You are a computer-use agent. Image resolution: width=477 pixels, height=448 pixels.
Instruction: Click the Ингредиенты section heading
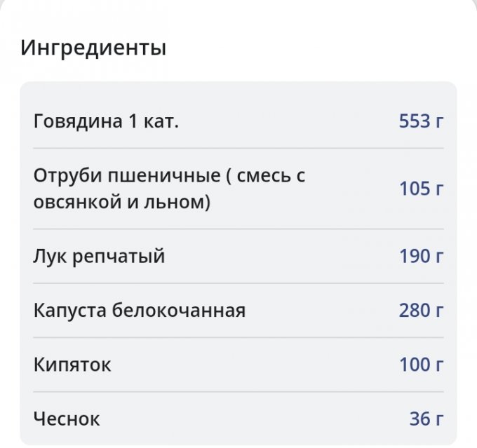click(93, 49)
